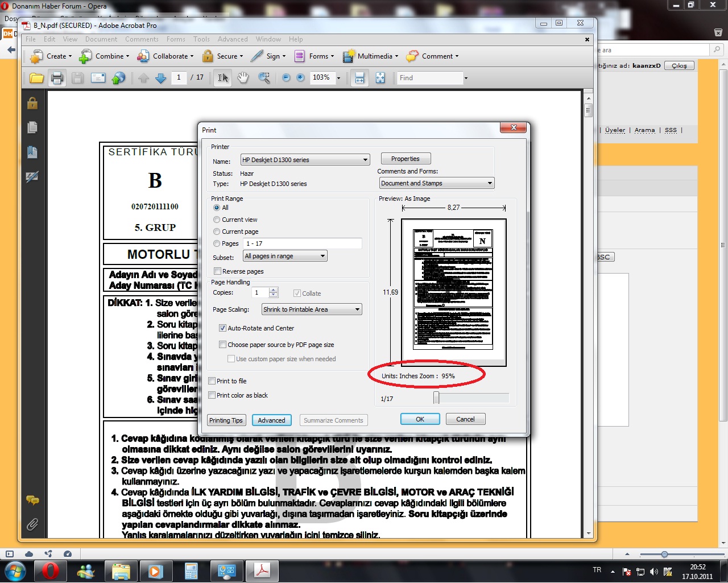Launch Opera from the Windows taskbar
The width and height of the screenshot is (728, 583).
(50, 570)
